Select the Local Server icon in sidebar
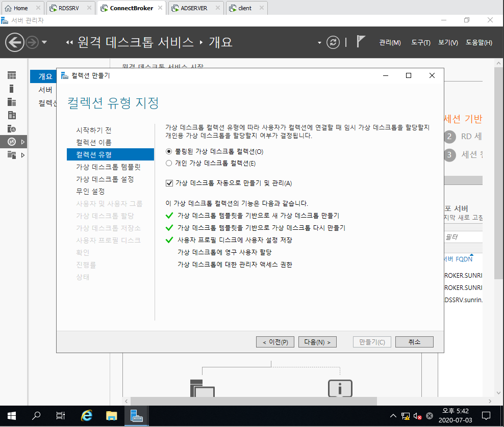The height and width of the screenshot is (427, 504). pyautogui.click(x=12, y=89)
